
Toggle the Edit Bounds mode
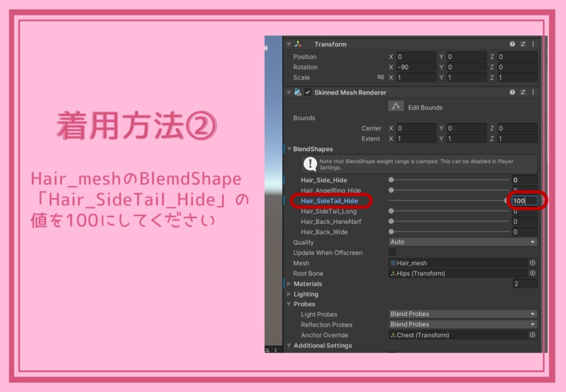click(396, 106)
